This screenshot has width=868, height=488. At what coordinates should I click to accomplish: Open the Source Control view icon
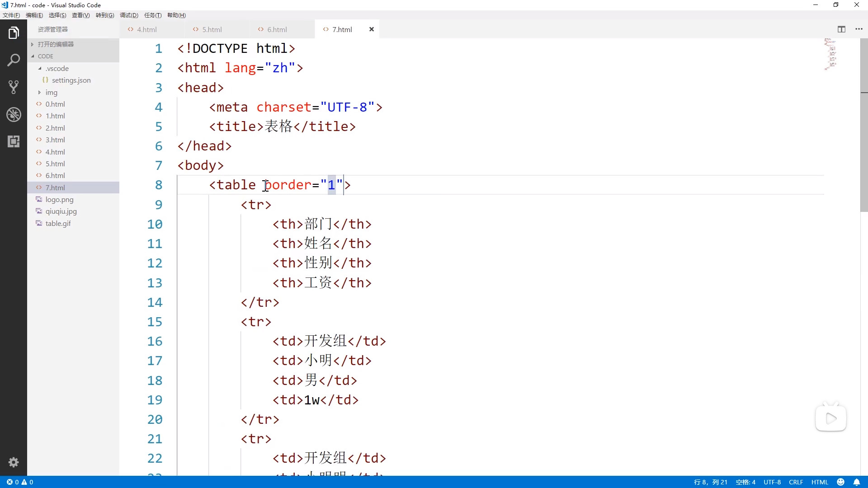(x=14, y=87)
